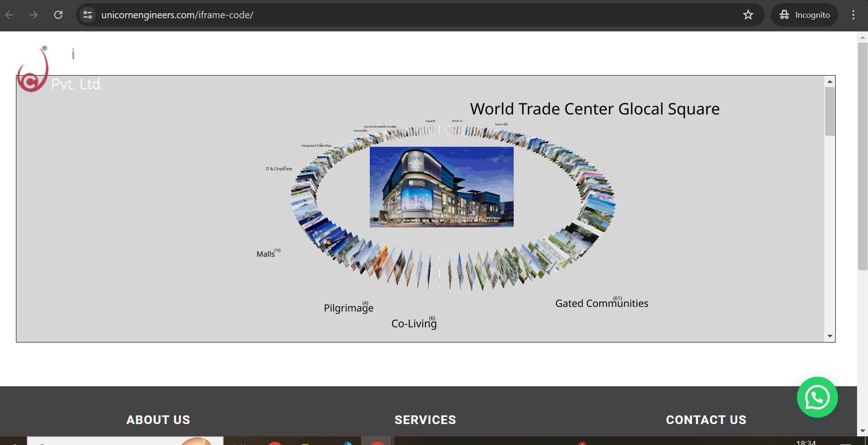Bookmark this page with star icon
The image size is (868, 445).
[748, 15]
